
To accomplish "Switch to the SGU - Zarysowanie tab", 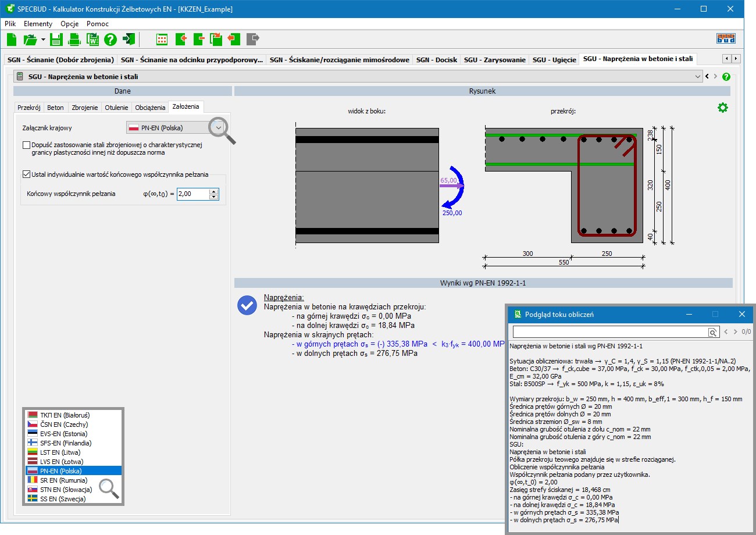I will point(494,60).
